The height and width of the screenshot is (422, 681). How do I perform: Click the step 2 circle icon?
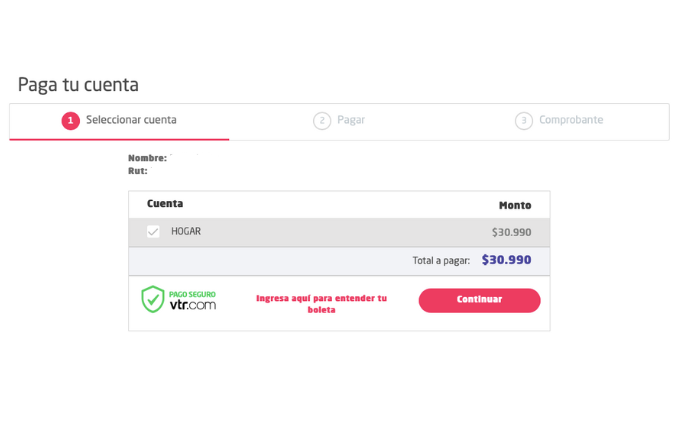click(x=322, y=121)
